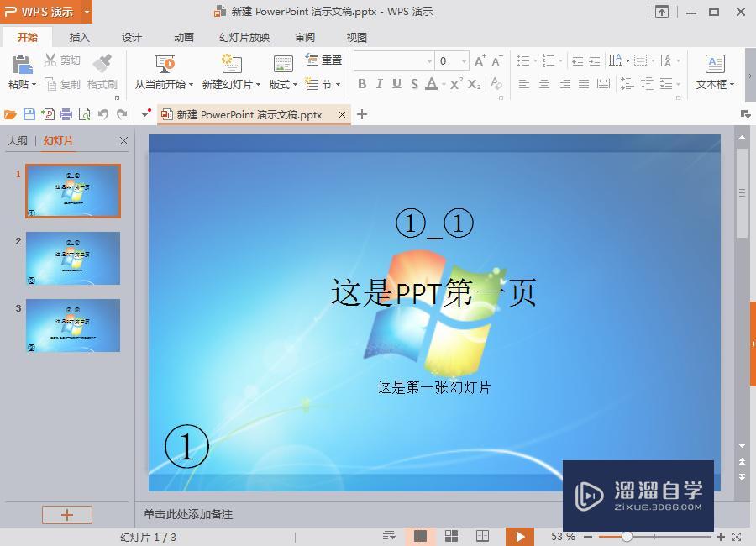The height and width of the screenshot is (546, 756).
Task: Expand numbered list dropdown arrow
Action: point(561,60)
